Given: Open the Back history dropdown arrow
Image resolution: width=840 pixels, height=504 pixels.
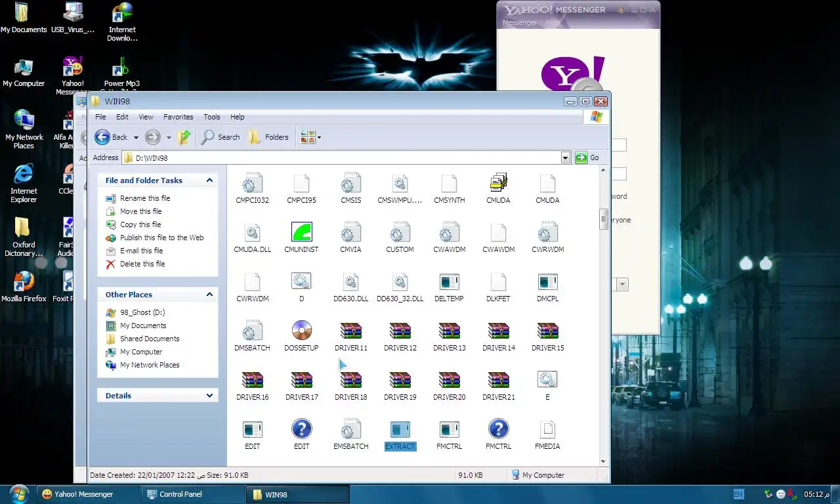Looking at the screenshot, I should pyautogui.click(x=136, y=138).
